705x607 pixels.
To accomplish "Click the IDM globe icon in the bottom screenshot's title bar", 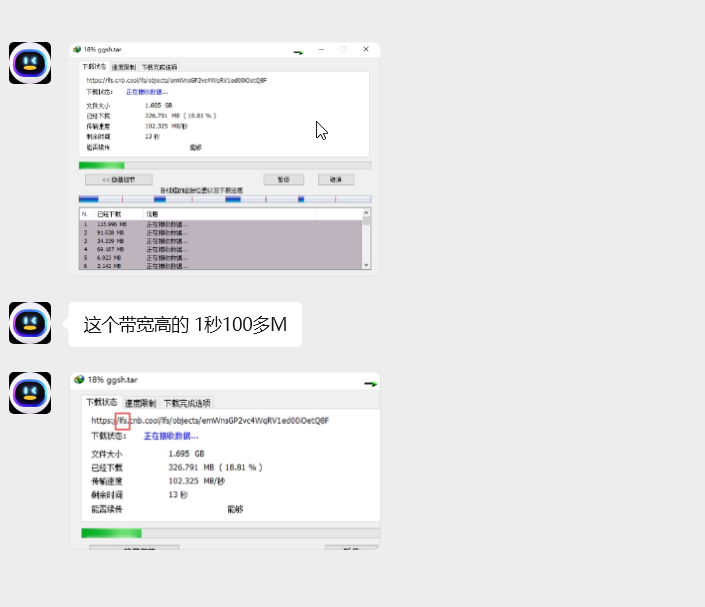I will click(79, 381).
